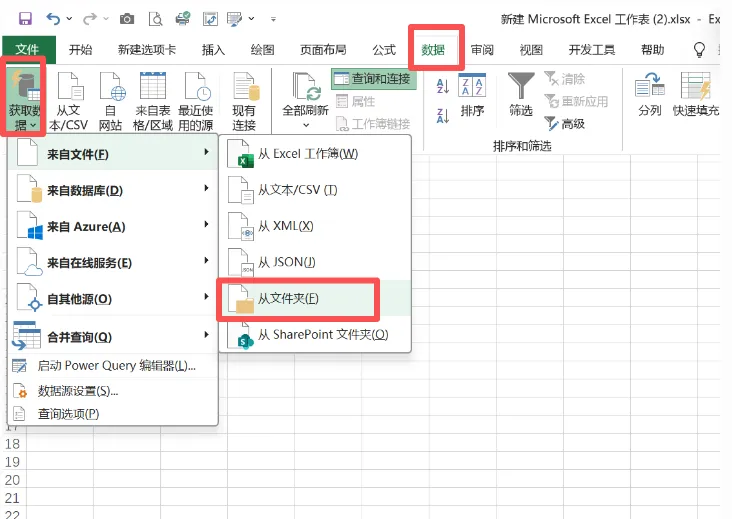Switch to the 审阅 tab
The height and width of the screenshot is (519, 732).
[x=482, y=49]
